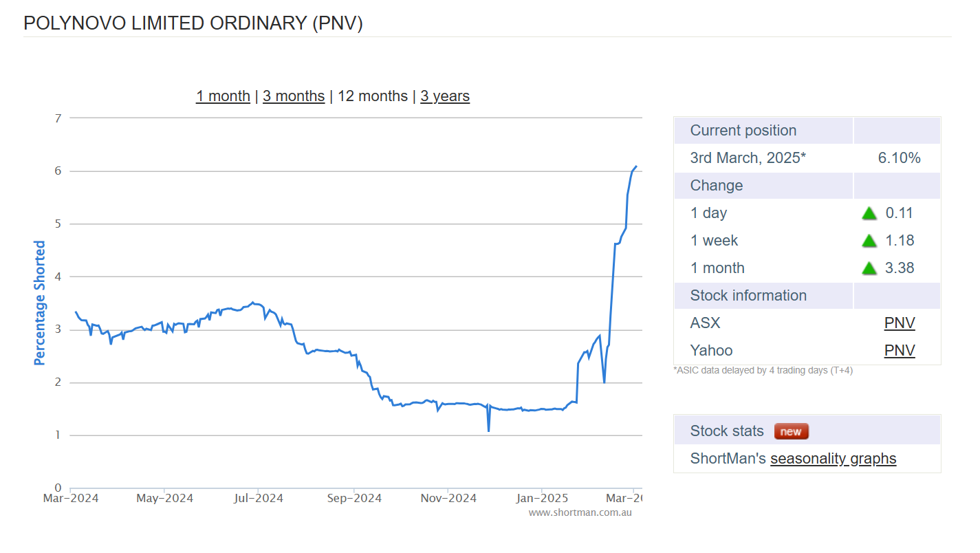Click the red 'new' badge beside Stock stats
This screenshot has height=553, width=980.
pos(792,431)
